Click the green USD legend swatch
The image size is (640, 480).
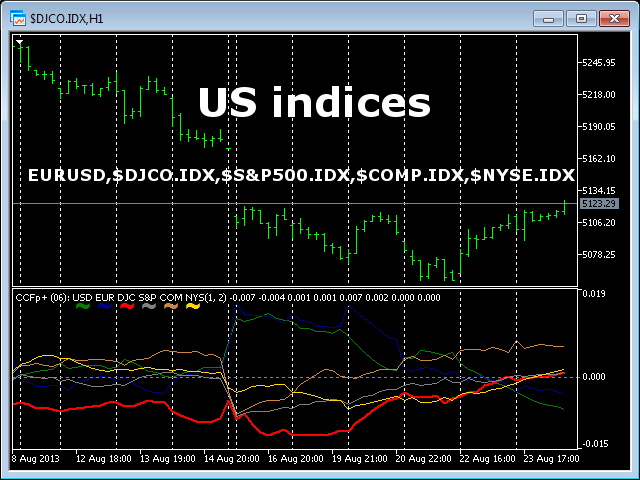click(x=83, y=306)
